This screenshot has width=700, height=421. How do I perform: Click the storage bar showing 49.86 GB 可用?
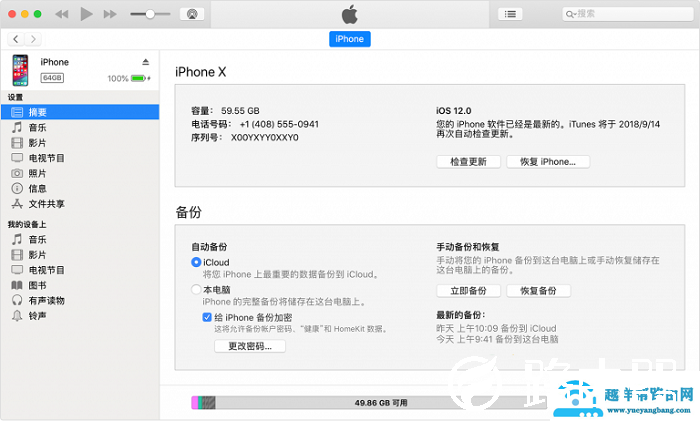point(369,403)
